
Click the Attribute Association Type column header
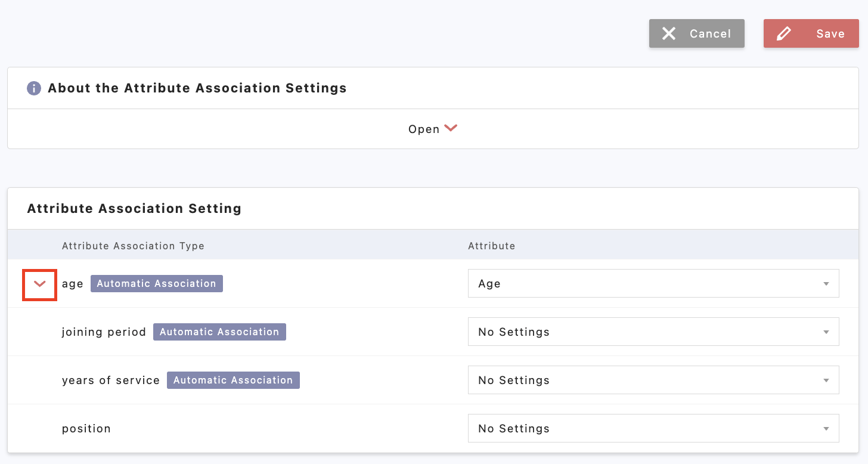(133, 246)
